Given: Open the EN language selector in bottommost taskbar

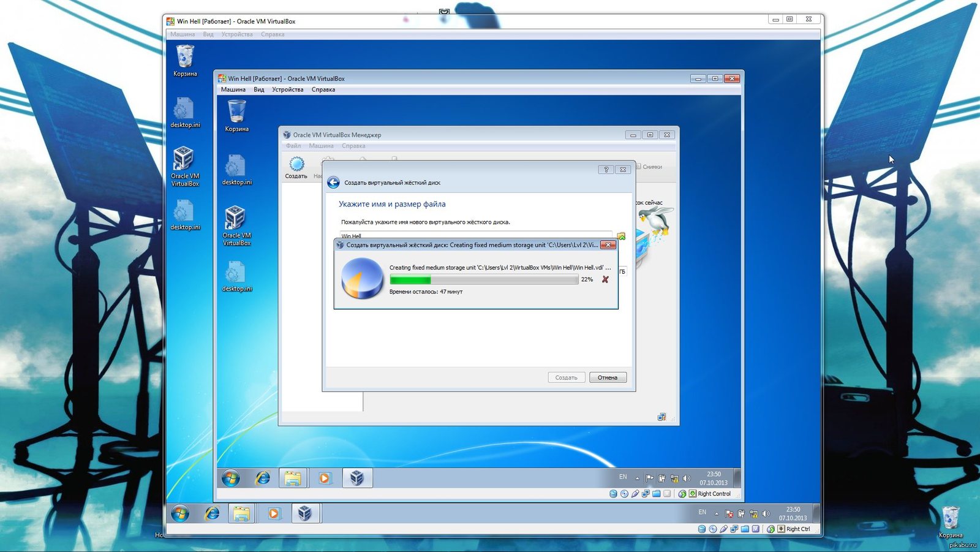Looking at the screenshot, I should 702,512.
